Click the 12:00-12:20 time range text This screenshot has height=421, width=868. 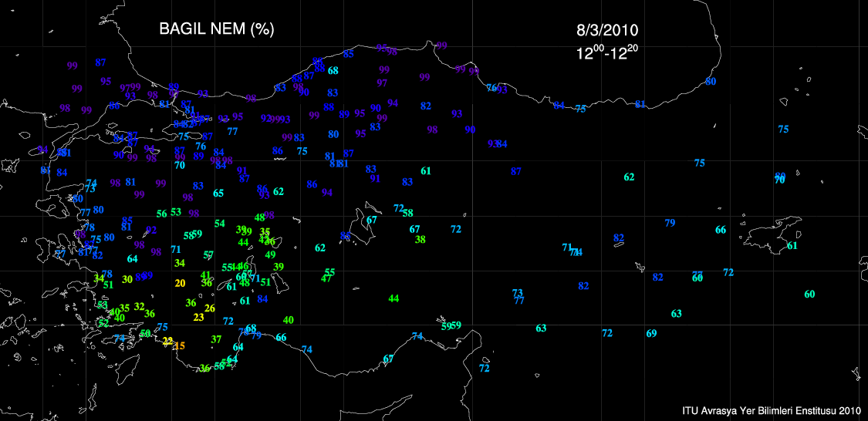coord(606,53)
